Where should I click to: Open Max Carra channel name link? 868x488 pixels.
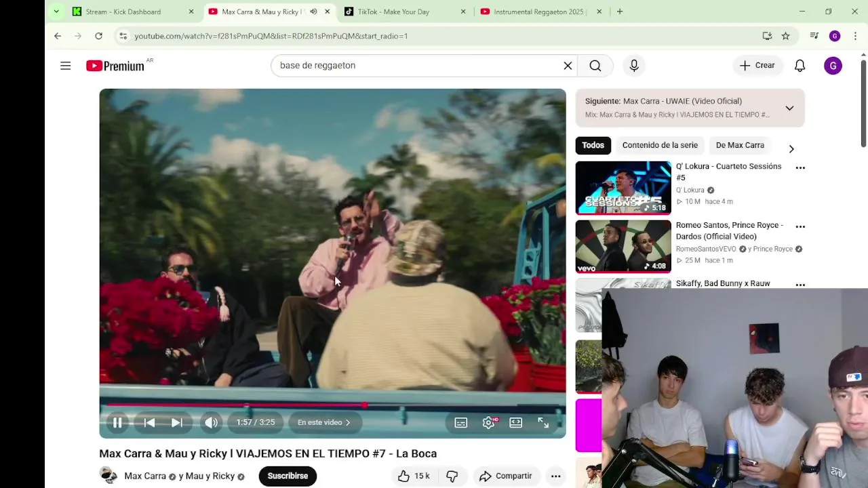(145, 476)
